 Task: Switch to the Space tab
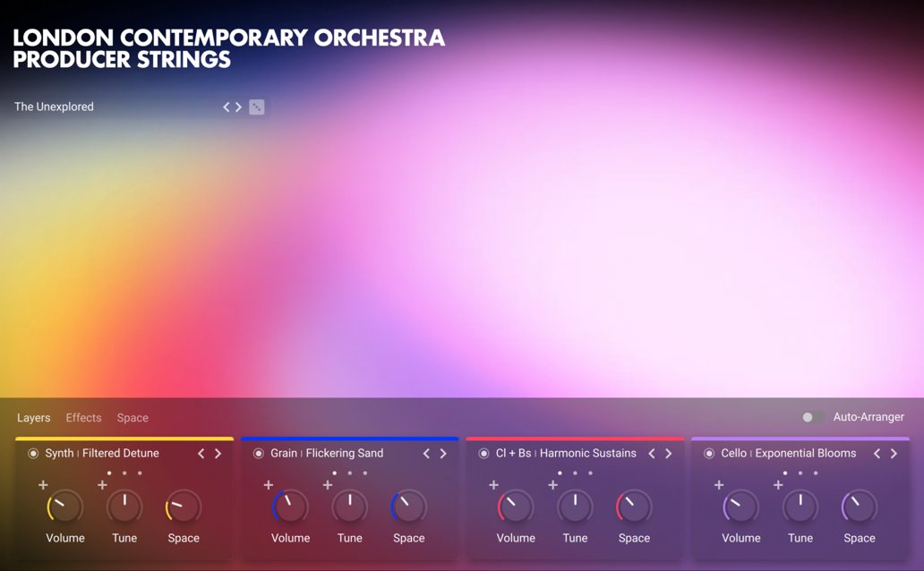[x=133, y=418]
